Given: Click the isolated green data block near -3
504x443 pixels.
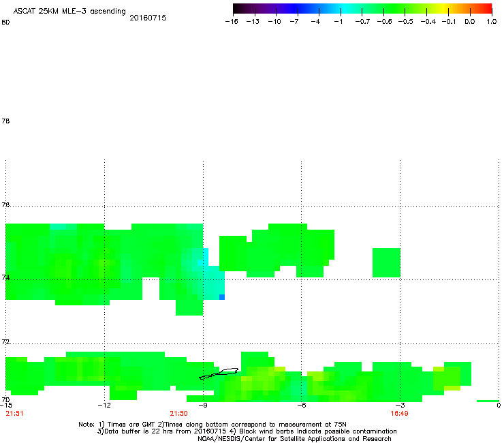Looking at the screenshot, I should [x=386, y=262].
